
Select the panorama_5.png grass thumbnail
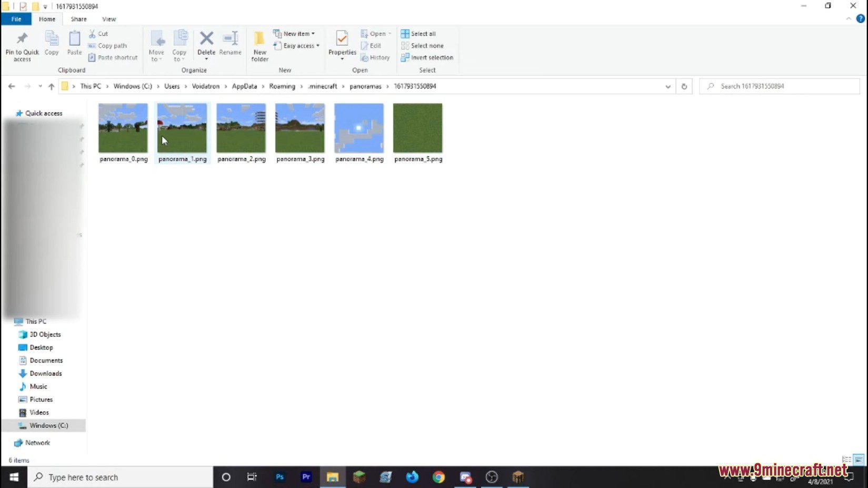418,128
